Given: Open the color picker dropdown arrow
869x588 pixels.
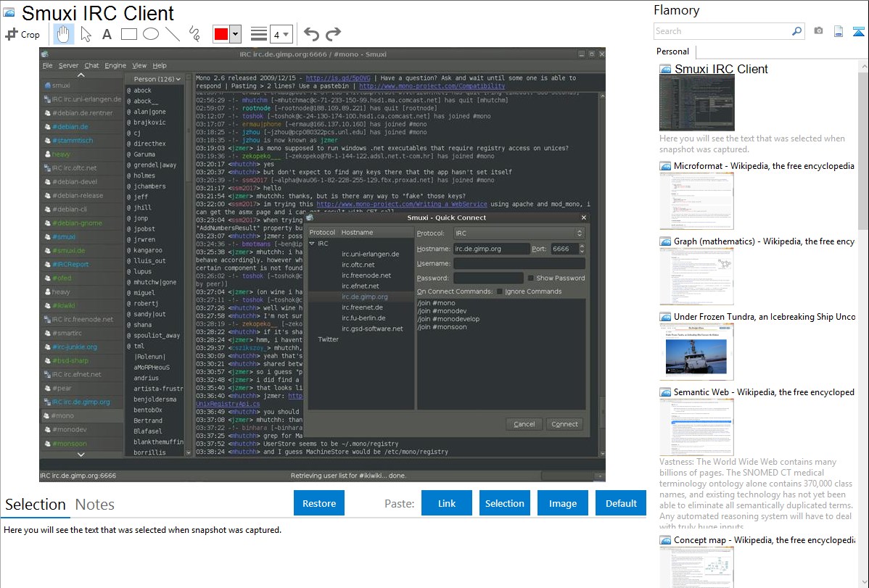Looking at the screenshot, I should click(x=235, y=34).
